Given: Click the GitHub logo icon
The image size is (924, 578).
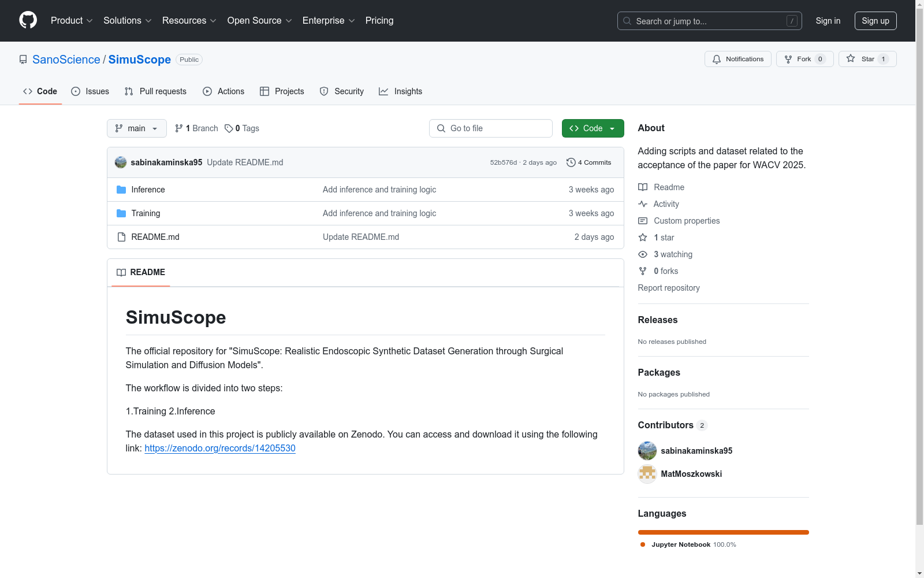Looking at the screenshot, I should coord(28,20).
